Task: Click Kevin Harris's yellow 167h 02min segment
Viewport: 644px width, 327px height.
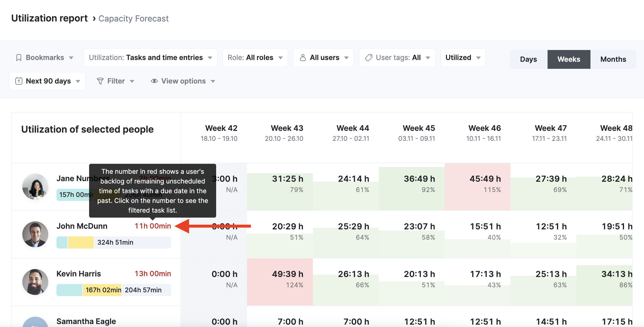Action: coord(102,290)
